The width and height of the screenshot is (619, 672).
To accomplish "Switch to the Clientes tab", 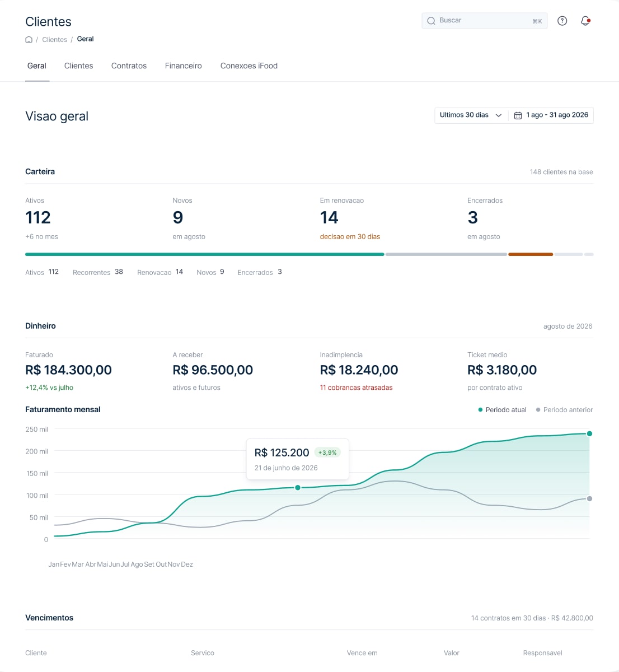I will [x=79, y=66].
